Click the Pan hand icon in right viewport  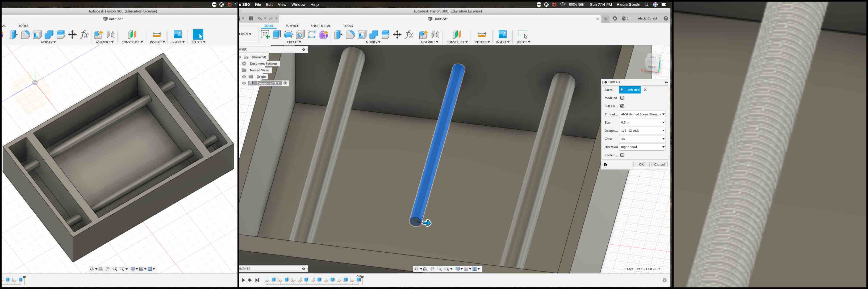click(x=432, y=269)
